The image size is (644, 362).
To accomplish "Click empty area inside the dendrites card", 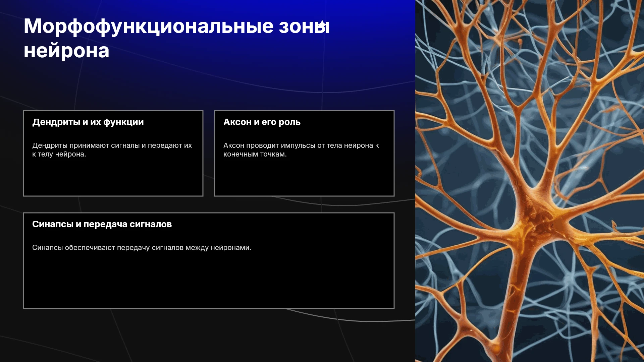I will 113,178.
